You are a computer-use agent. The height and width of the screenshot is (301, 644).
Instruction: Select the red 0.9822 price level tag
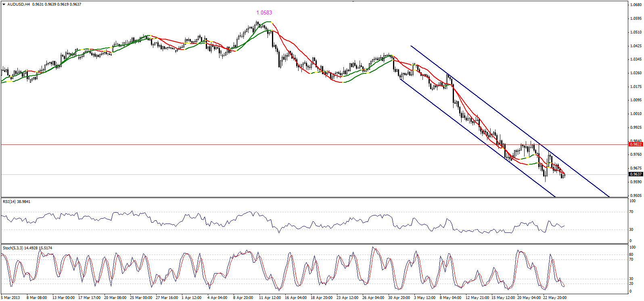(636, 144)
